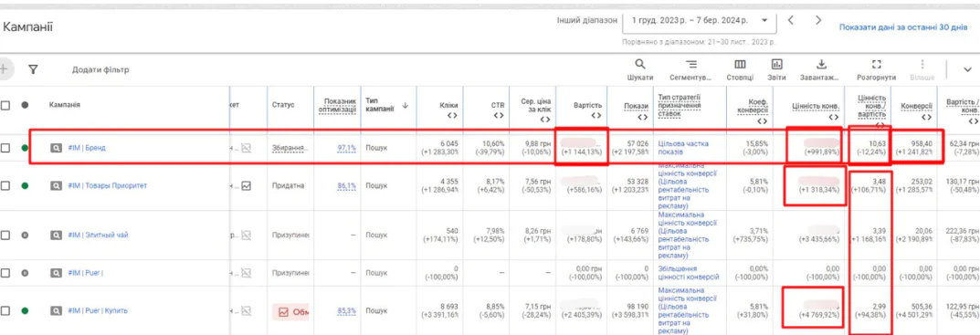This screenshot has height=335, width=980.
Task: Expand comparison arrows under CTR column
Action: [498, 116]
